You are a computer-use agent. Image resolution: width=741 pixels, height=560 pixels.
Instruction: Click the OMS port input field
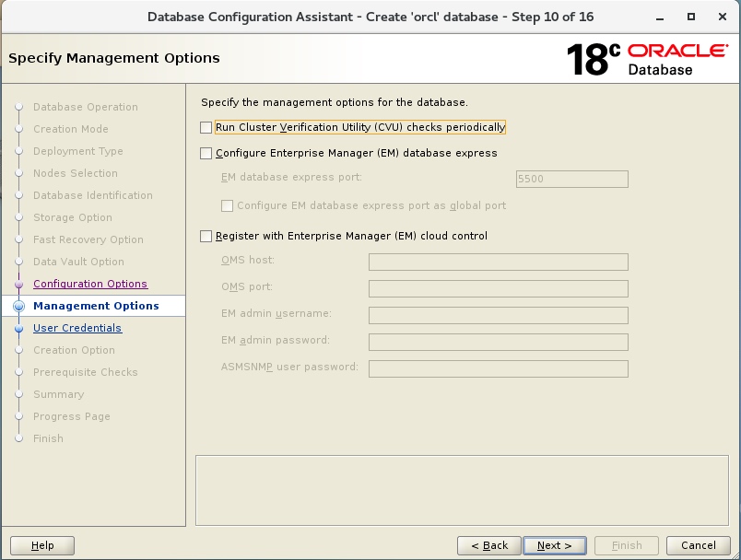point(498,288)
